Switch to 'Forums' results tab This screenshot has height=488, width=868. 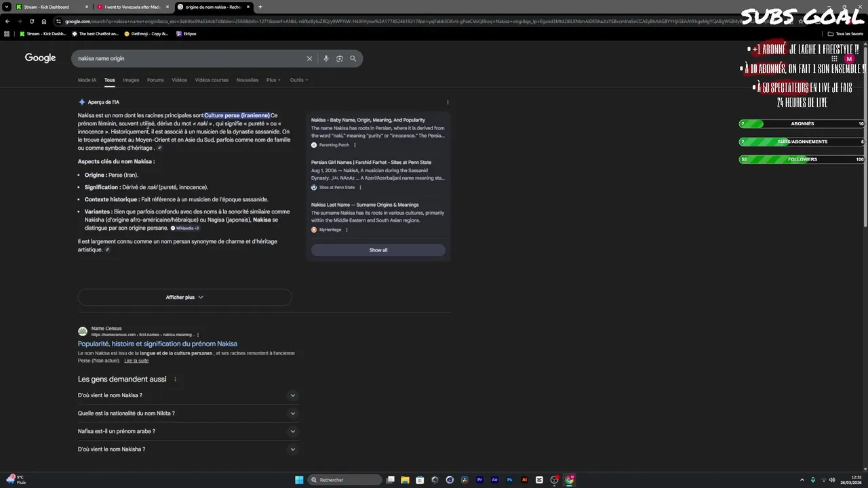[155, 80]
